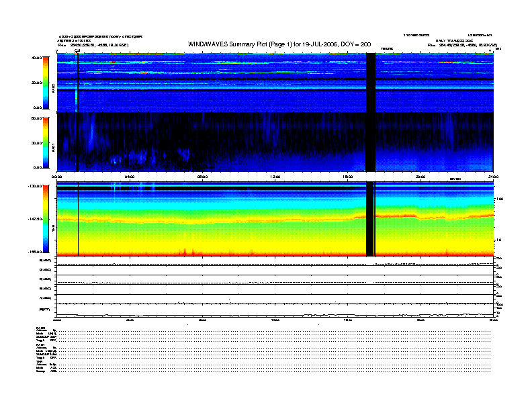Click the 20:00 time label under the RAD1 panel

tap(420, 177)
